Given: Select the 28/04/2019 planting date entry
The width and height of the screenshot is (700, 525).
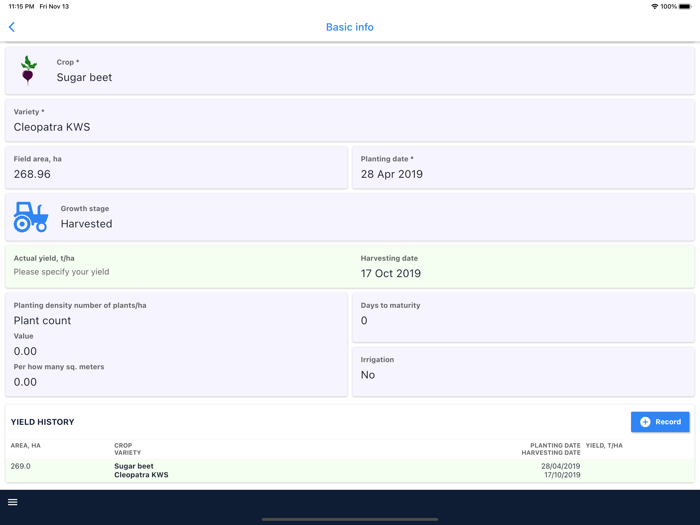Looking at the screenshot, I should 561,466.
